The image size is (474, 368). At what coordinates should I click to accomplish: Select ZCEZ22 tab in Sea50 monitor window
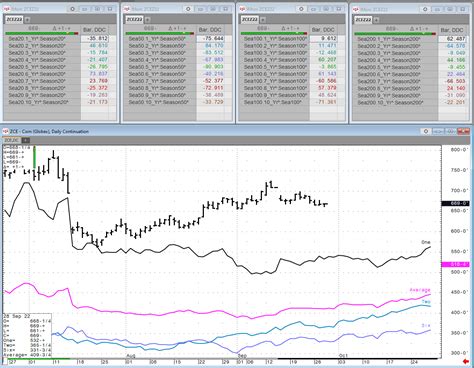pyautogui.click(x=134, y=20)
